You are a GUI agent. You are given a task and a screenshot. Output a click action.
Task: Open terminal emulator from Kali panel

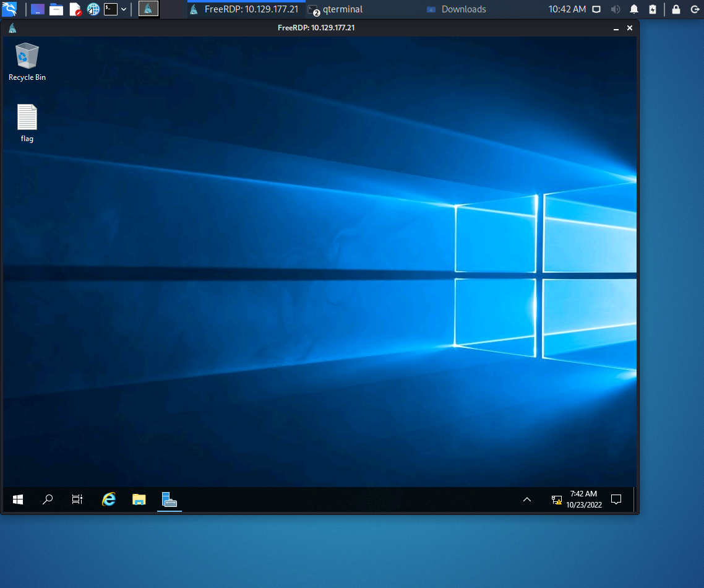pos(111,9)
